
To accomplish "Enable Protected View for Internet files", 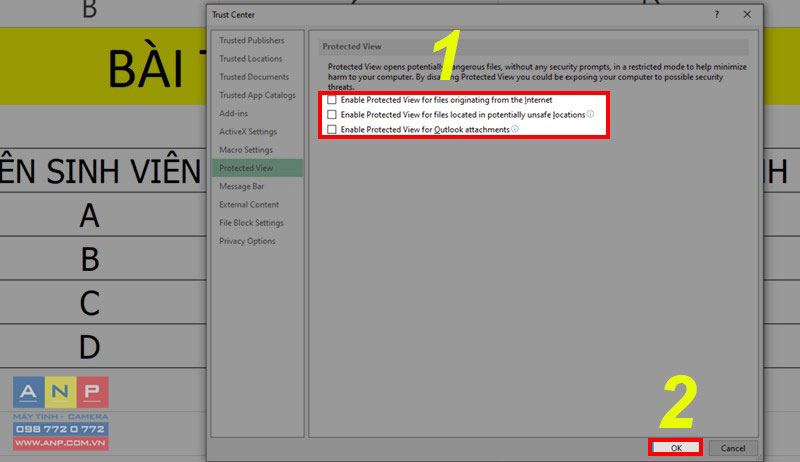I will pos(332,100).
